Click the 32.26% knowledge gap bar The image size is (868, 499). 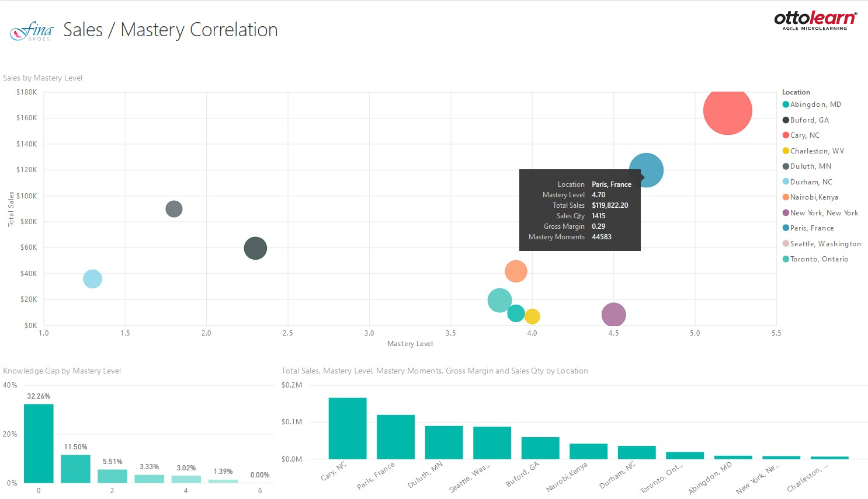(x=39, y=444)
